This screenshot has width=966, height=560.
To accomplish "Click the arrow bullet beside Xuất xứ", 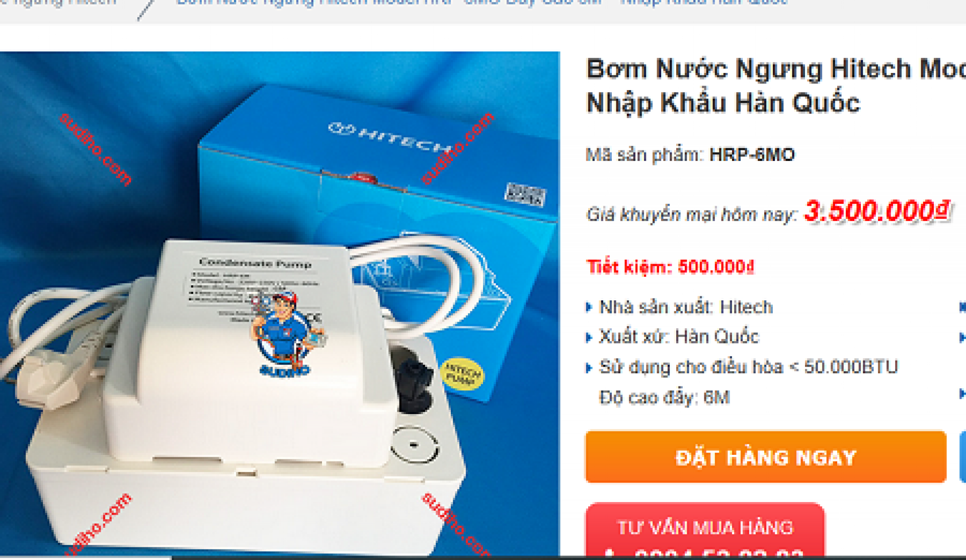I will 589,337.
